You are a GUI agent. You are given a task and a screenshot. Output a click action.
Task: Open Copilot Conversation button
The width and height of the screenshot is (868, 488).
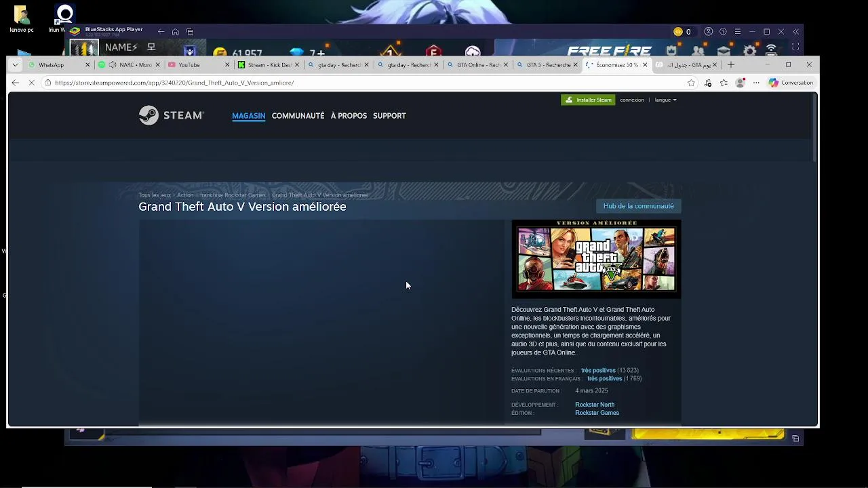click(791, 83)
